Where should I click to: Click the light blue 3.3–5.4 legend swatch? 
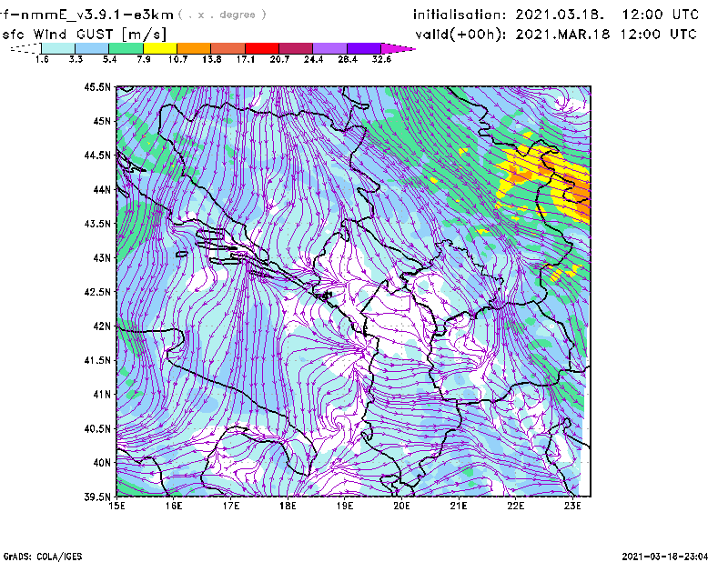(x=92, y=48)
